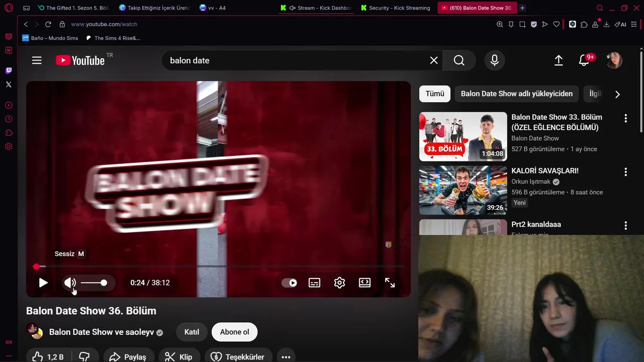Open the Opera main menu logo
Screen dimensions: 644x362
(9, 8)
